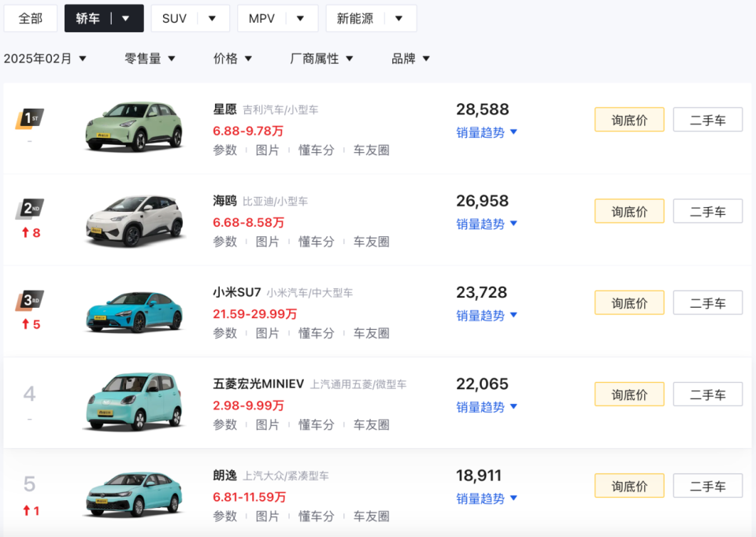Click 询底价 button for 星愿
Image resolution: width=756 pixels, height=537 pixels.
[x=628, y=119]
